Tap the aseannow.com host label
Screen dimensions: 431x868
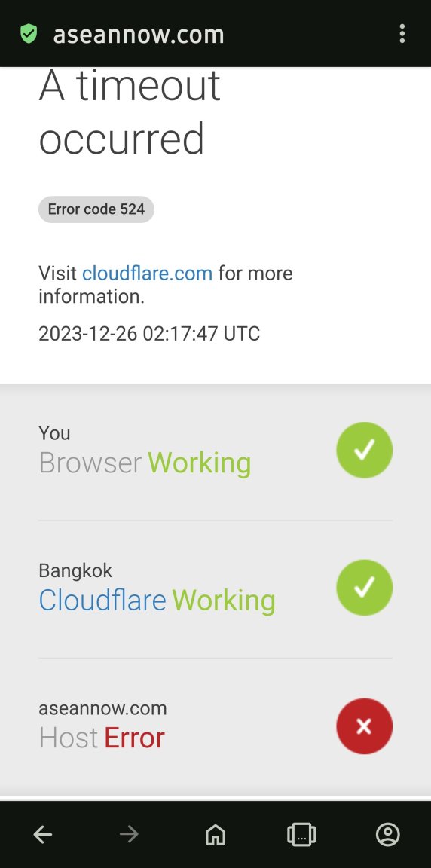103,708
